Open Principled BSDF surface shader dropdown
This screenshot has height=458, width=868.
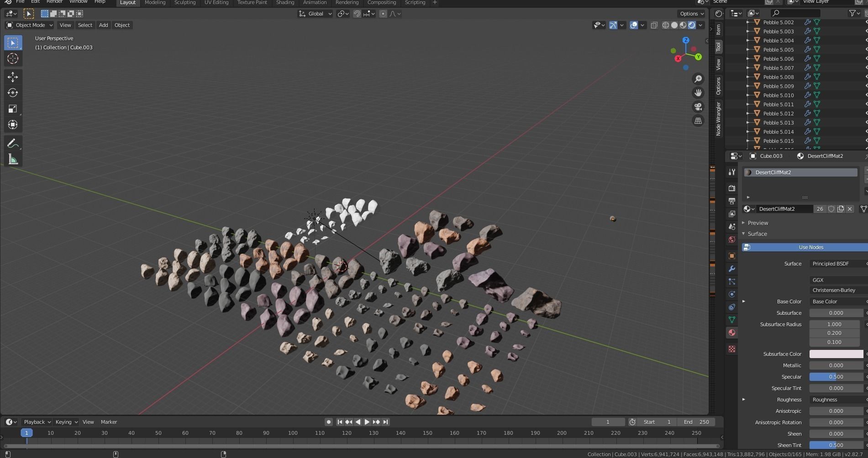pos(838,264)
